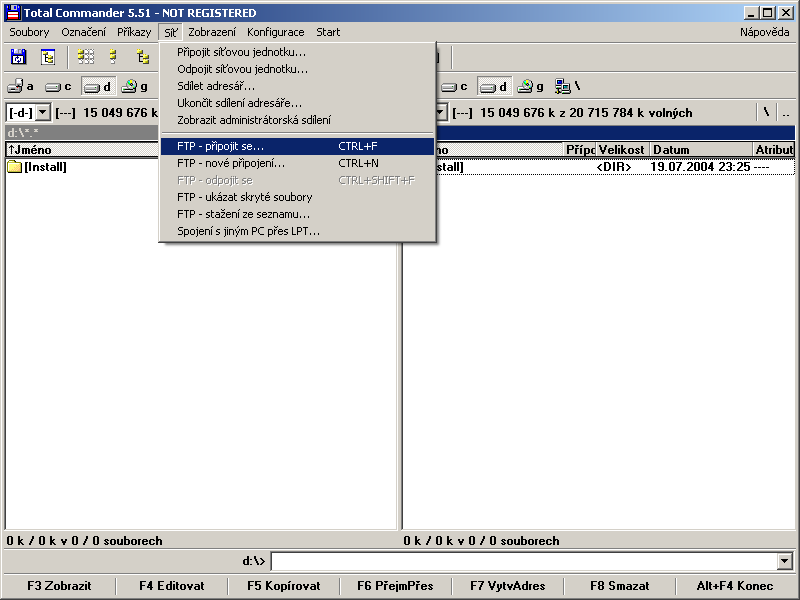Choose FTP - stažení ze seznamu
800x600 pixels.
(x=298, y=214)
